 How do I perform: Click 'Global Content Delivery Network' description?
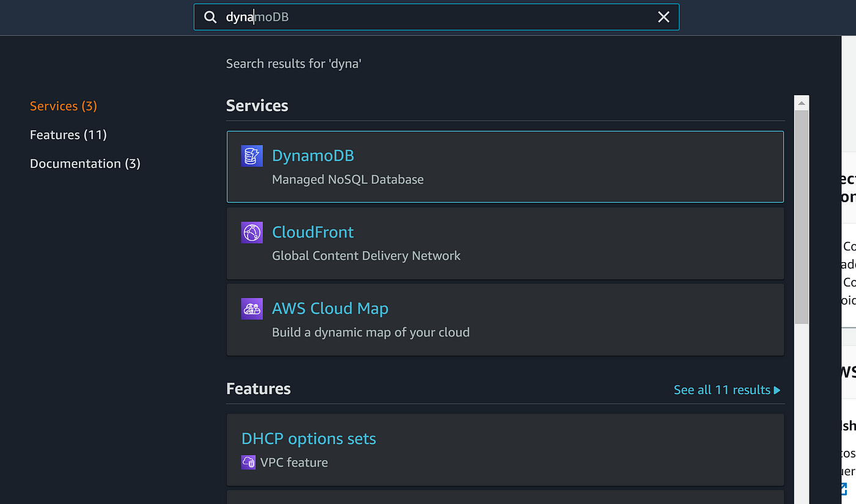[366, 256]
